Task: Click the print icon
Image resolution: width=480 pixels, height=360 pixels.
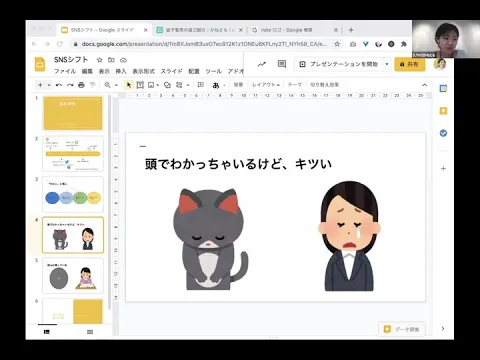Action: click(x=81, y=85)
